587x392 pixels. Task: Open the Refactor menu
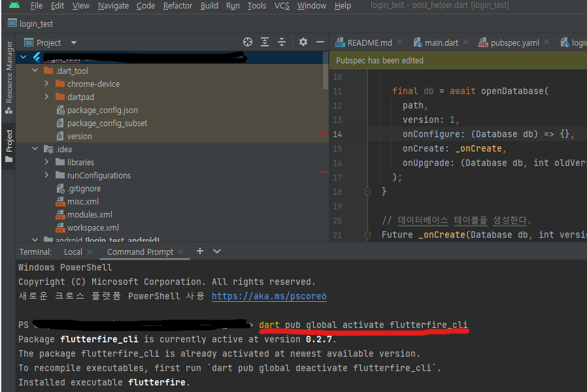coord(177,6)
